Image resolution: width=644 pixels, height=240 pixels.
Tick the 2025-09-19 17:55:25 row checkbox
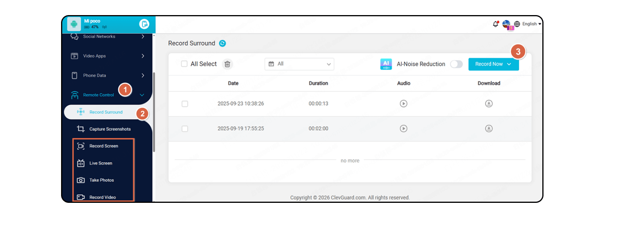pyautogui.click(x=185, y=129)
